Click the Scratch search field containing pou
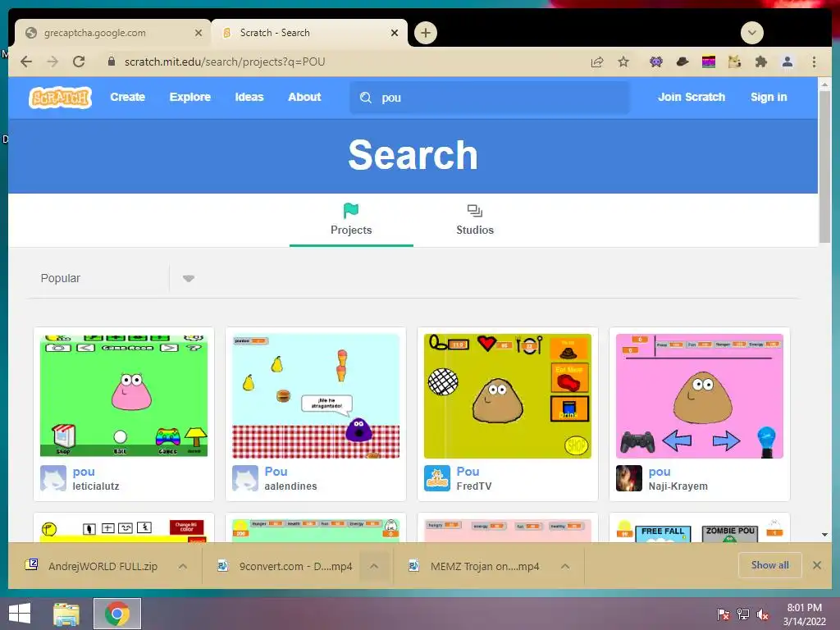This screenshot has width=840, height=630. point(490,98)
